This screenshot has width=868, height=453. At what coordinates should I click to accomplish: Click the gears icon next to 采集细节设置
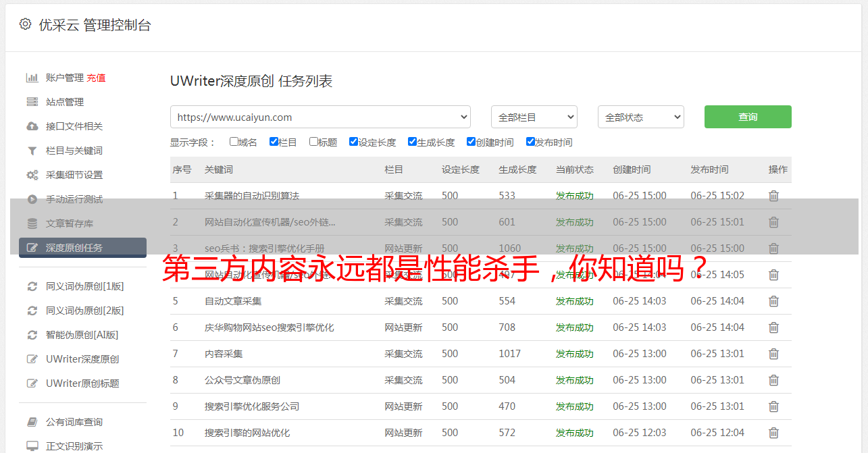point(32,175)
